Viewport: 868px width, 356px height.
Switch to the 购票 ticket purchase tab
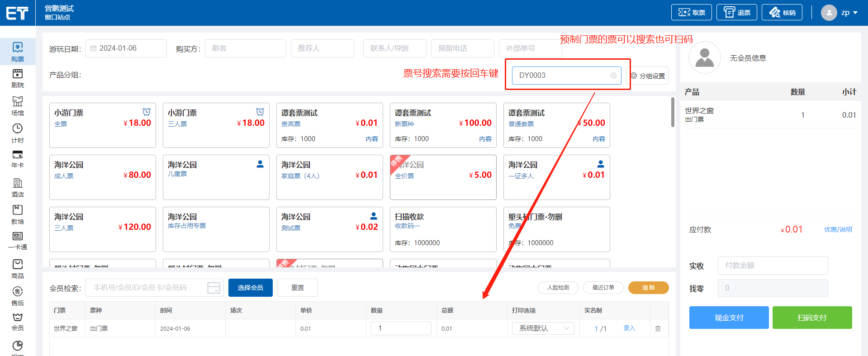coord(18,51)
